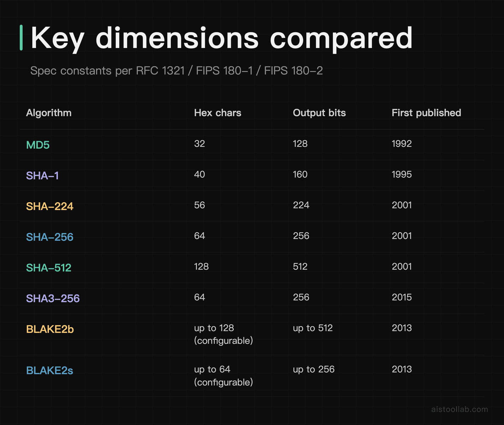Select SHA3-256's published year 2015
This screenshot has width=504, height=425.
[x=402, y=297]
